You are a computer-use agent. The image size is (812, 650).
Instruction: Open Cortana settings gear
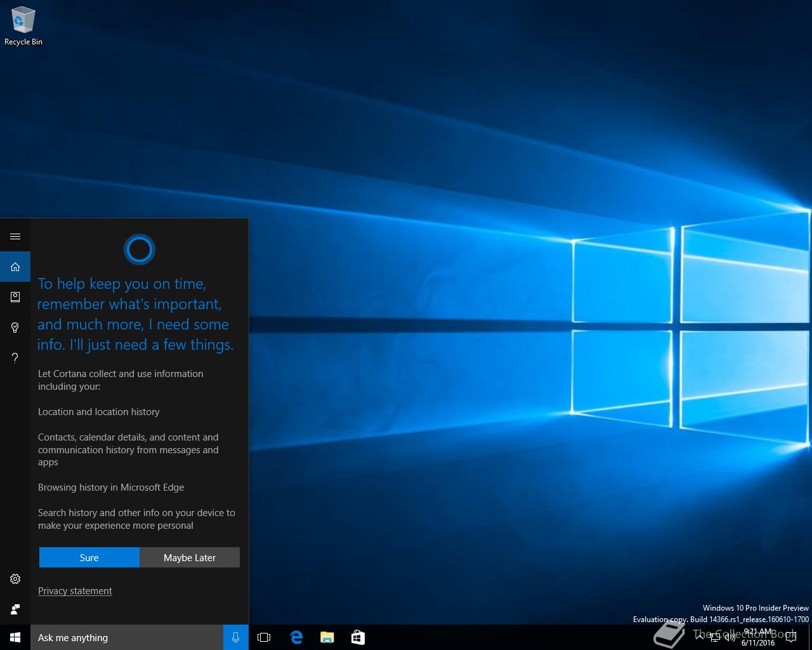coord(15,579)
